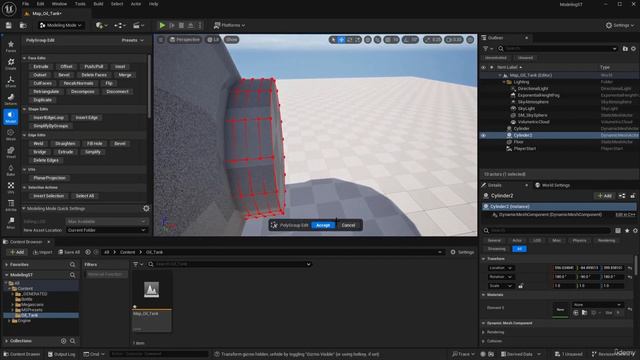Click the Map_Oil_Tank asset thumbnail
640x360 pixels.
click(x=151, y=290)
